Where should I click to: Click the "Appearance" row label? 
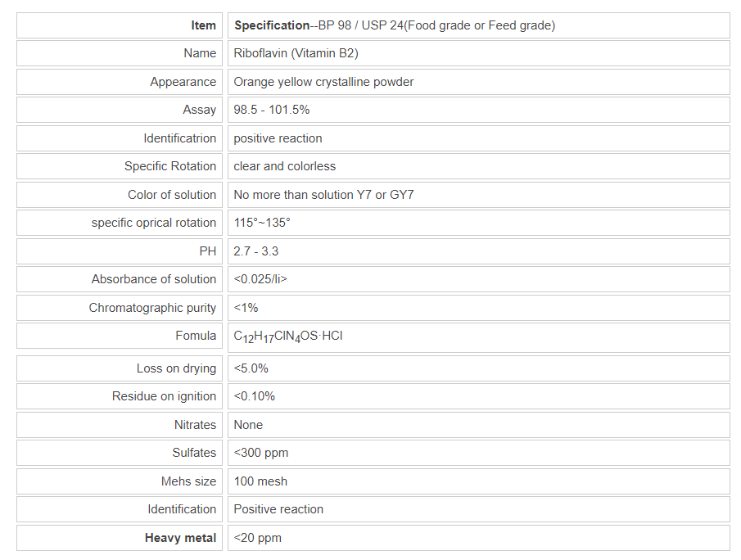tap(183, 82)
